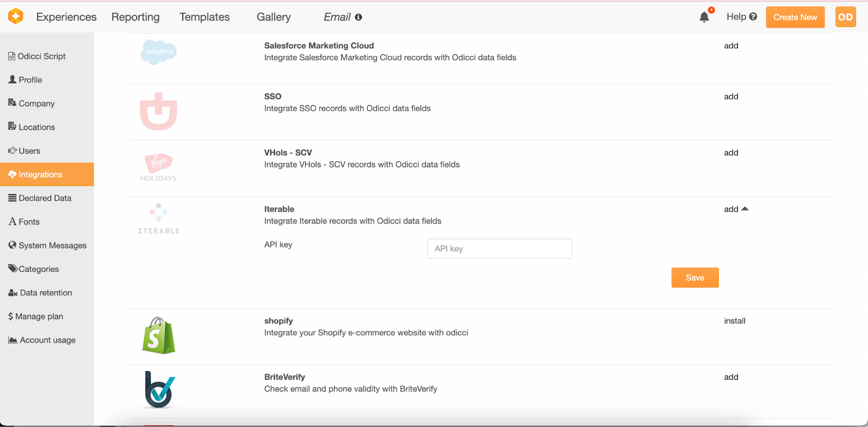
Task: Select Account usage in the sidebar
Action: pyautogui.click(x=47, y=340)
